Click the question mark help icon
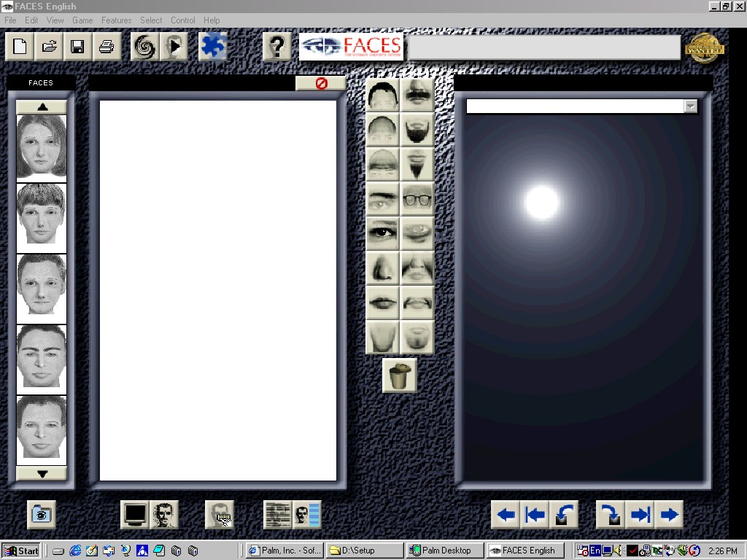The width and height of the screenshot is (747, 560). coord(276,47)
